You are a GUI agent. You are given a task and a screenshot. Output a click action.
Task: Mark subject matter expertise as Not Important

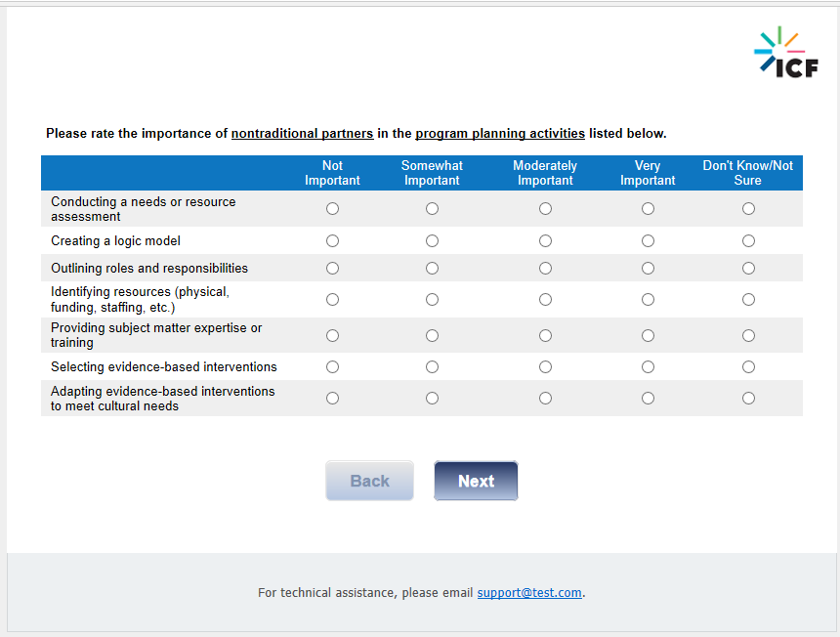click(332, 336)
